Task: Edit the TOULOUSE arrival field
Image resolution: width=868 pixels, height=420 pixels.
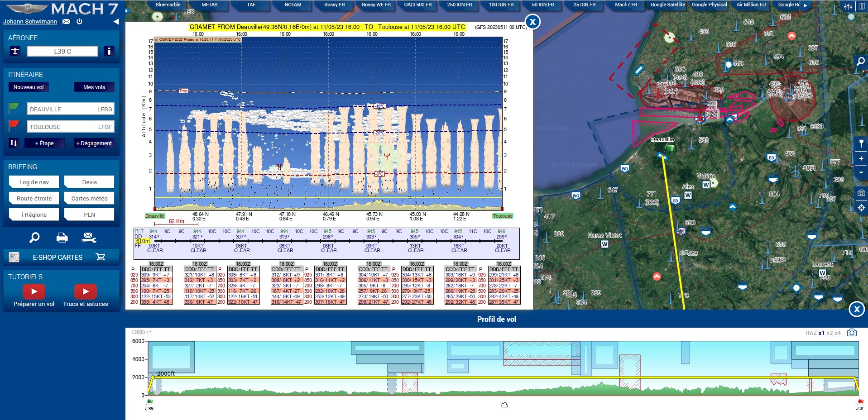Action: point(70,127)
